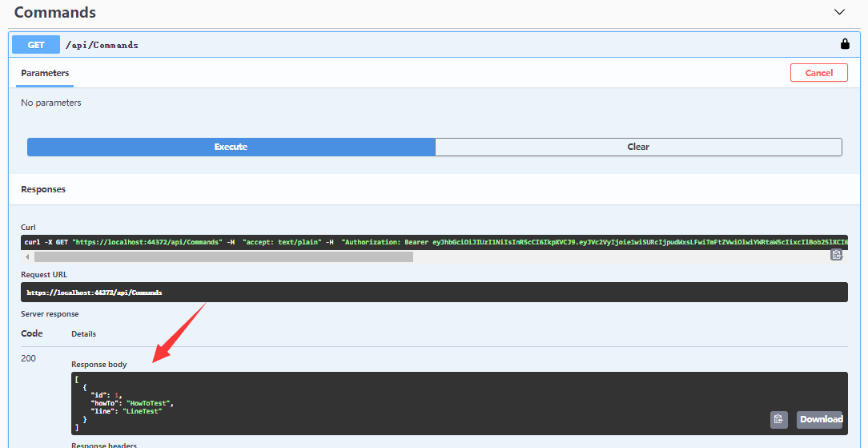Click the GET method badge
This screenshot has width=868, height=448.
pyautogui.click(x=36, y=45)
